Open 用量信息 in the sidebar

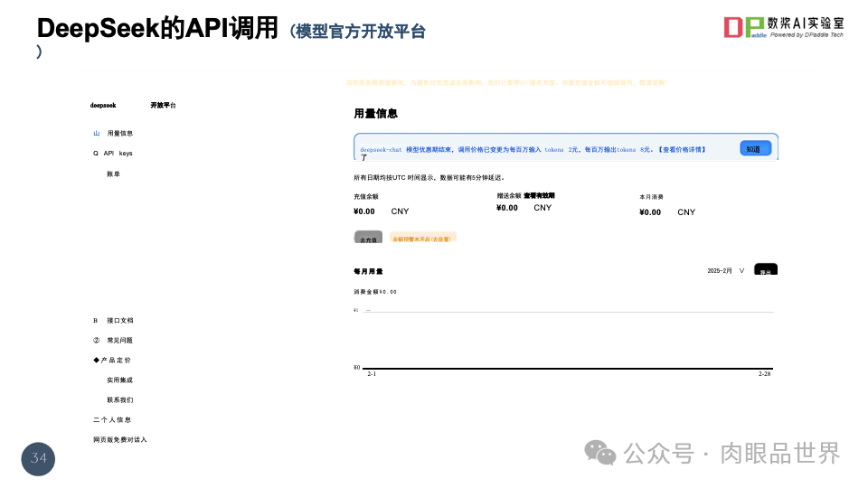120,134
